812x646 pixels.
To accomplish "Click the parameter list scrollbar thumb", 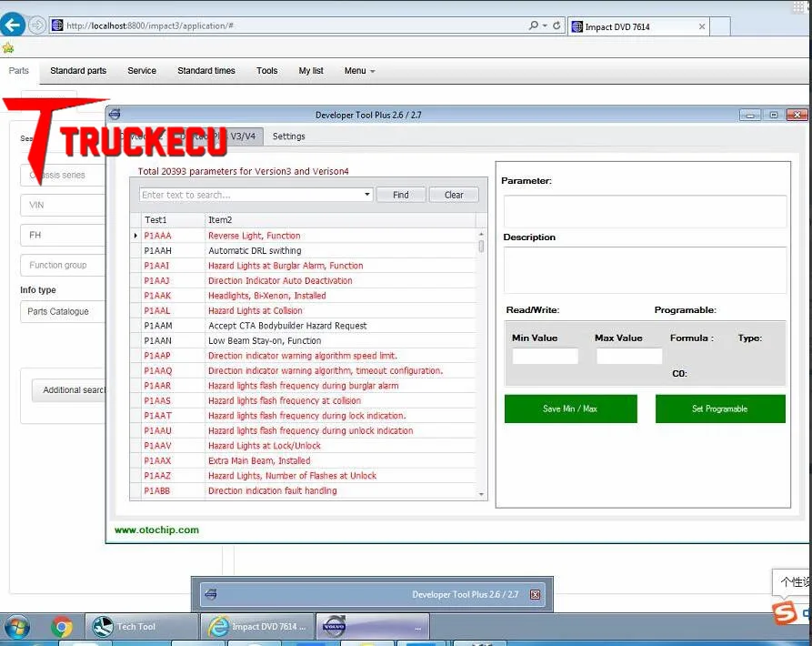I will coord(481,246).
